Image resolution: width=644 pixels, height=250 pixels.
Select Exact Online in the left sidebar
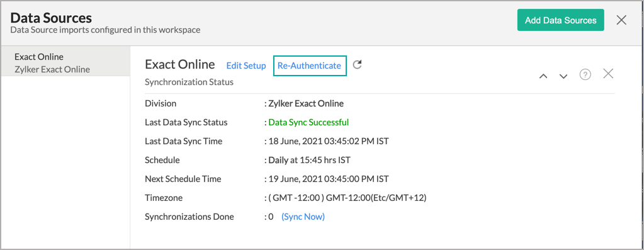pyautogui.click(x=39, y=57)
